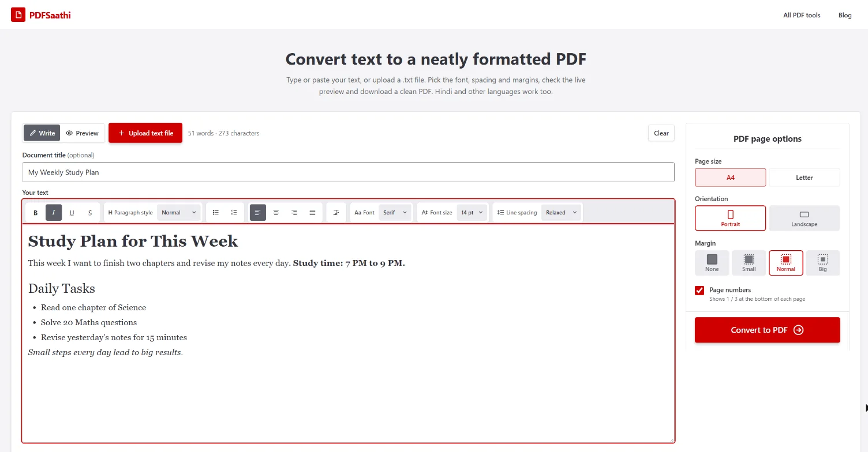Click 'Small steps every day' italic line
868x452 pixels.
click(x=106, y=352)
